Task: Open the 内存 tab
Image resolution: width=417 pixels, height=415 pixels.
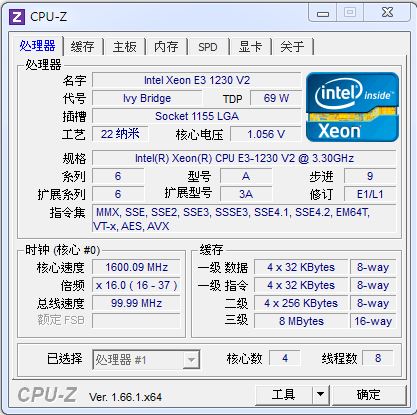Action: point(166,46)
